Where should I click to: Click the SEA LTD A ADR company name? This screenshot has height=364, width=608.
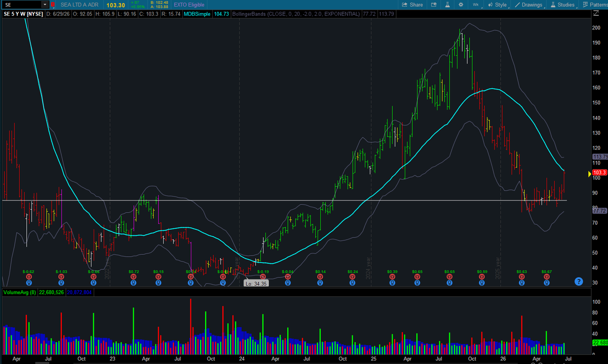tap(81, 5)
